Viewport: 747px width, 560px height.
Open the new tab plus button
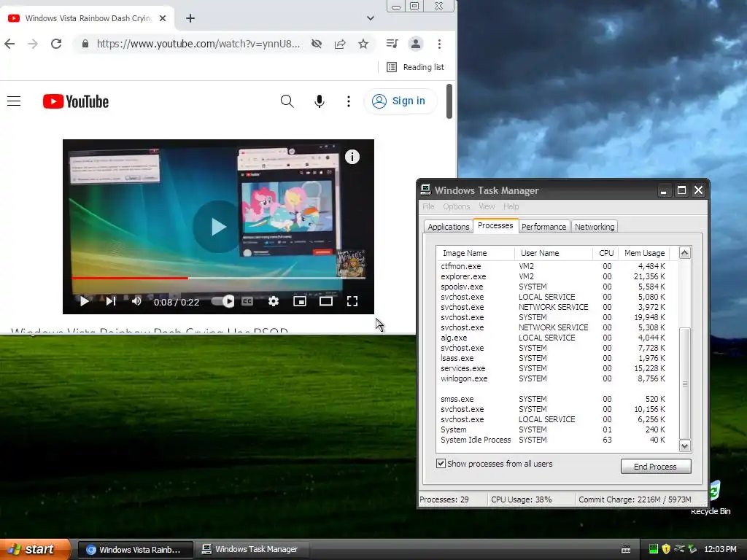tap(190, 18)
